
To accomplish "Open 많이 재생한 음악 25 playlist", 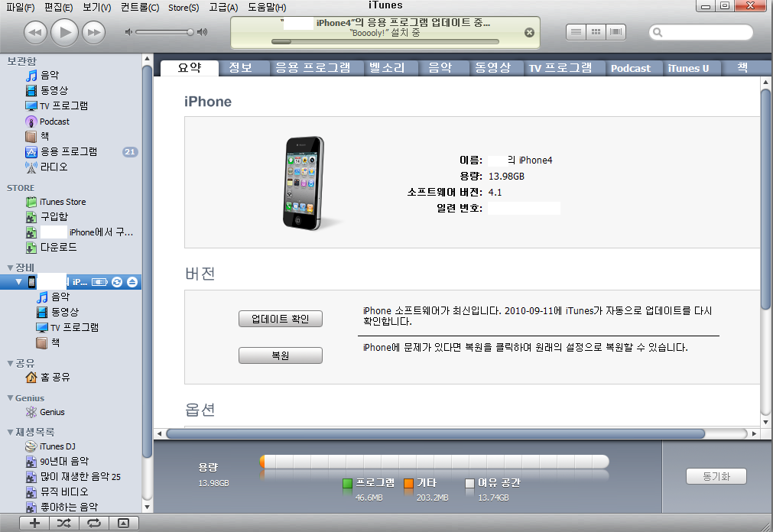I will (73, 477).
